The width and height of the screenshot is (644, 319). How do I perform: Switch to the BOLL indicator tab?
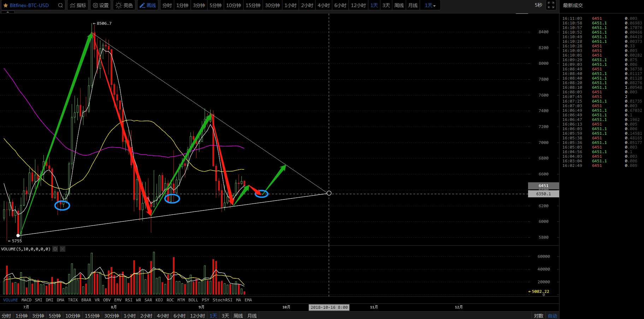193,300
